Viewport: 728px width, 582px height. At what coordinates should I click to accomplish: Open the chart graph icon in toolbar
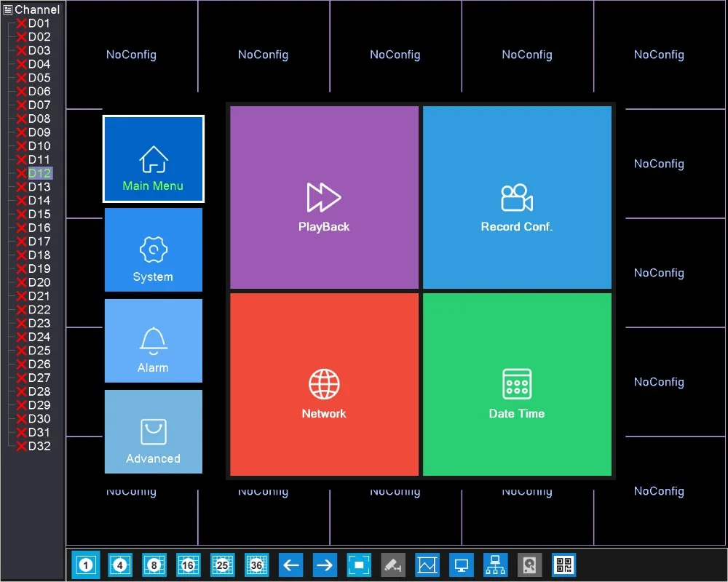point(427,565)
